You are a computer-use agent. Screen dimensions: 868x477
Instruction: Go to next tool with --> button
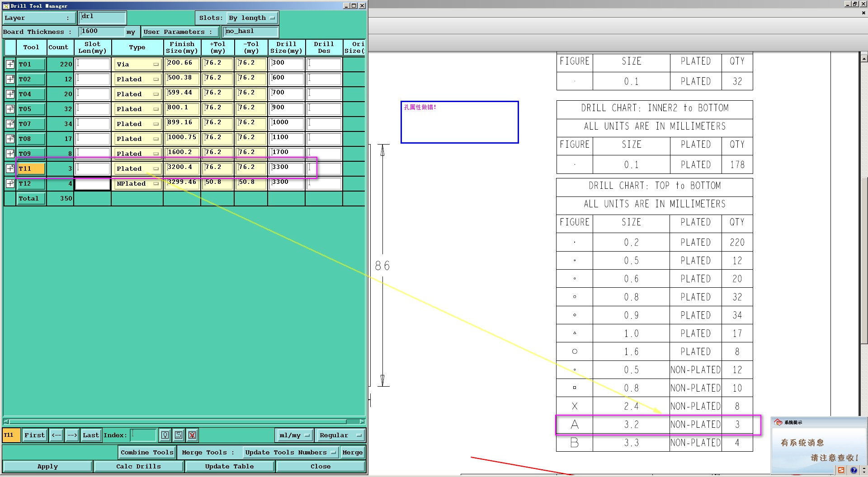[72, 435]
